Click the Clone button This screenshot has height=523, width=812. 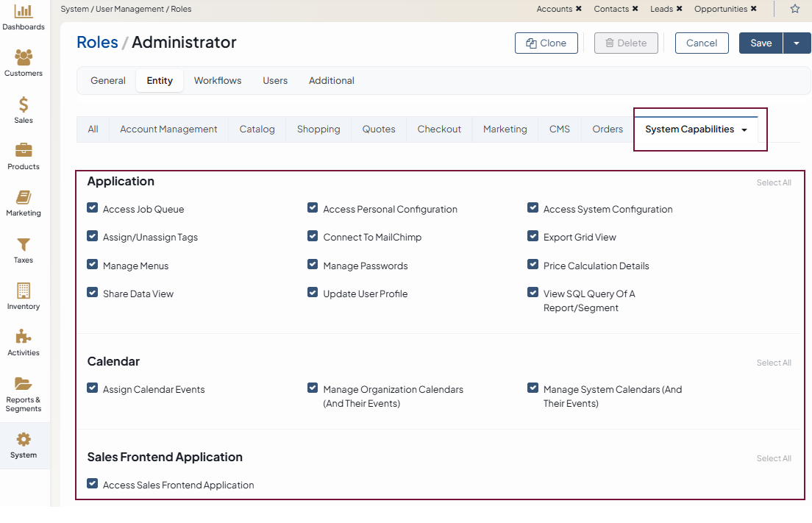tap(546, 43)
